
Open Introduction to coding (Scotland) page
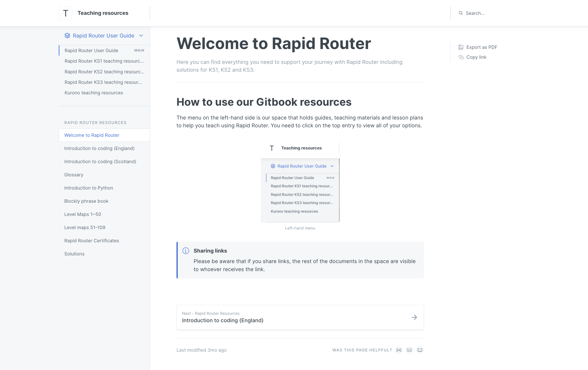100,162
